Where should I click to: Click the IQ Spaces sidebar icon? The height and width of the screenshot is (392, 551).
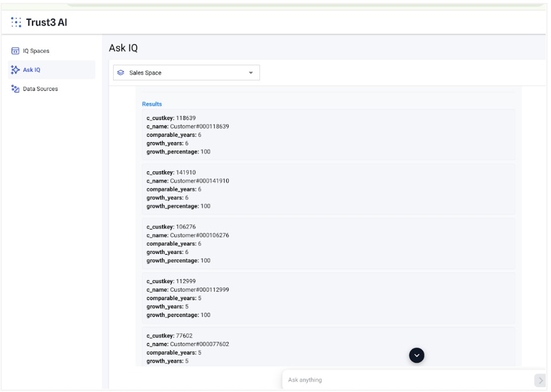pyautogui.click(x=15, y=51)
